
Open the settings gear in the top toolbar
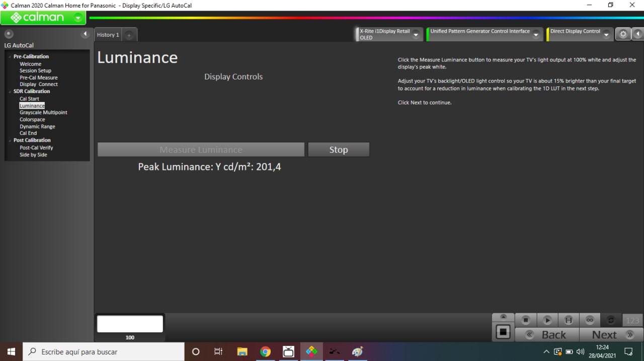click(623, 34)
